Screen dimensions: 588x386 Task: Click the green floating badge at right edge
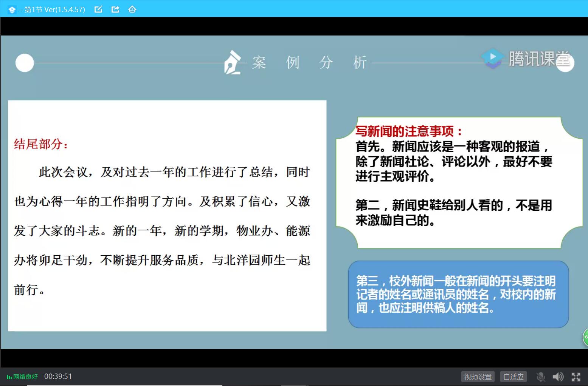click(585, 337)
